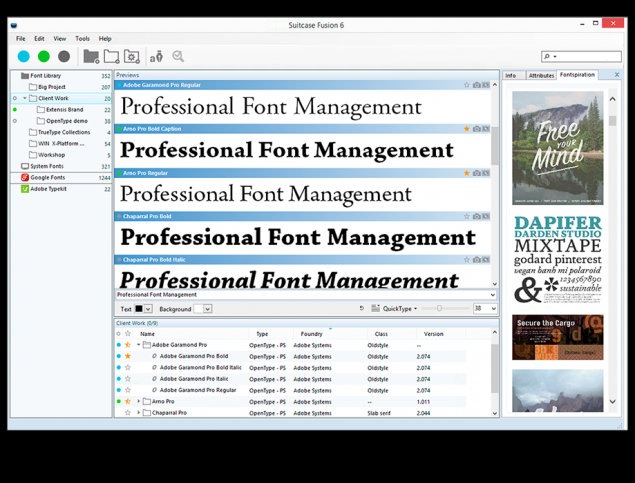635x483 pixels.
Task: Toggle favorite star on Chaparral Pro Bold Italic preview
Action: [x=467, y=260]
